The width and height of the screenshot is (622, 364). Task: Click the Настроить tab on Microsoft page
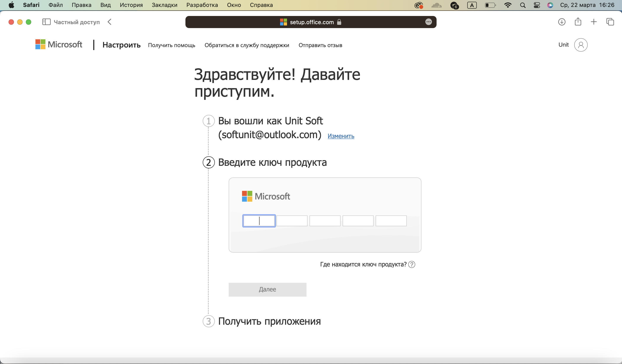121,45
